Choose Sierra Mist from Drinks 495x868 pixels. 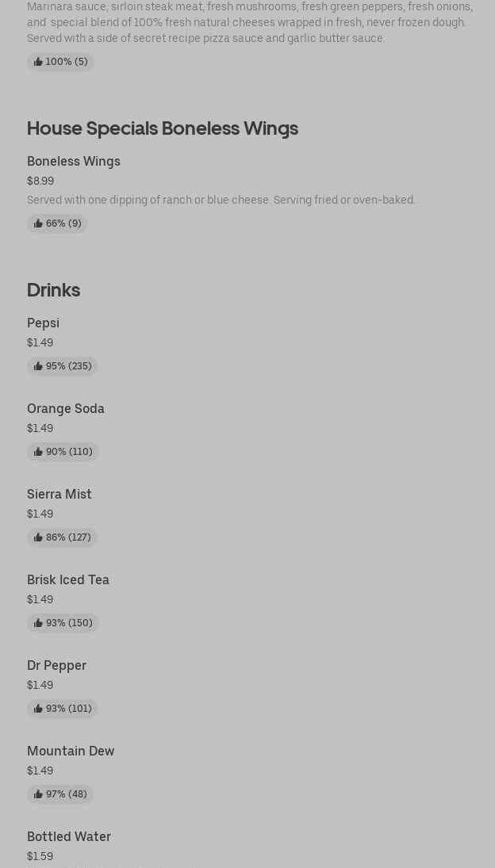pyautogui.click(x=59, y=494)
